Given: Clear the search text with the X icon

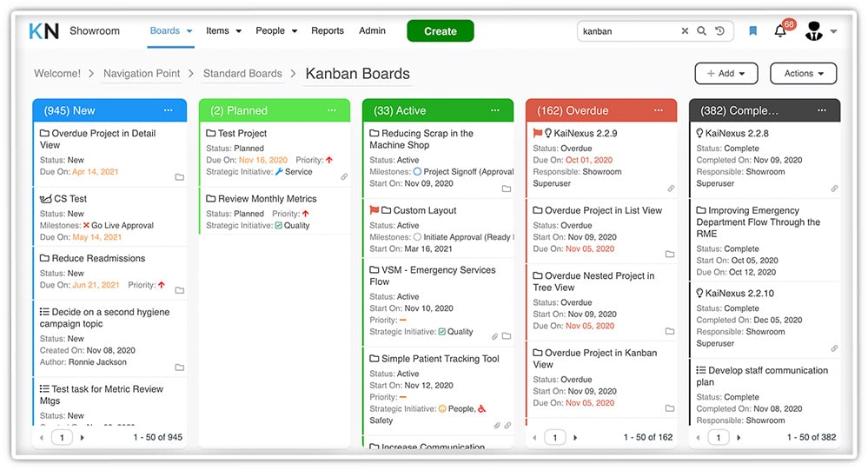Looking at the screenshot, I should point(685,31).
